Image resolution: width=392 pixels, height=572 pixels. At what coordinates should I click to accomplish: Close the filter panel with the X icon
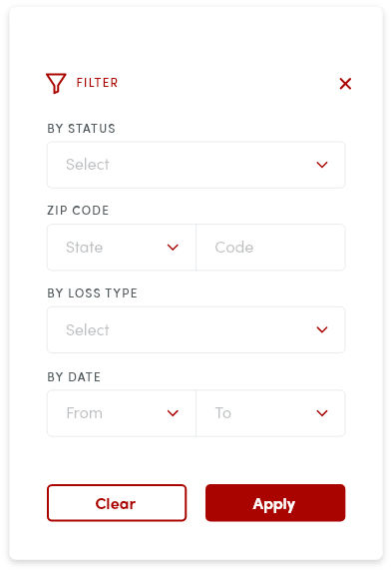coord(345,84)
